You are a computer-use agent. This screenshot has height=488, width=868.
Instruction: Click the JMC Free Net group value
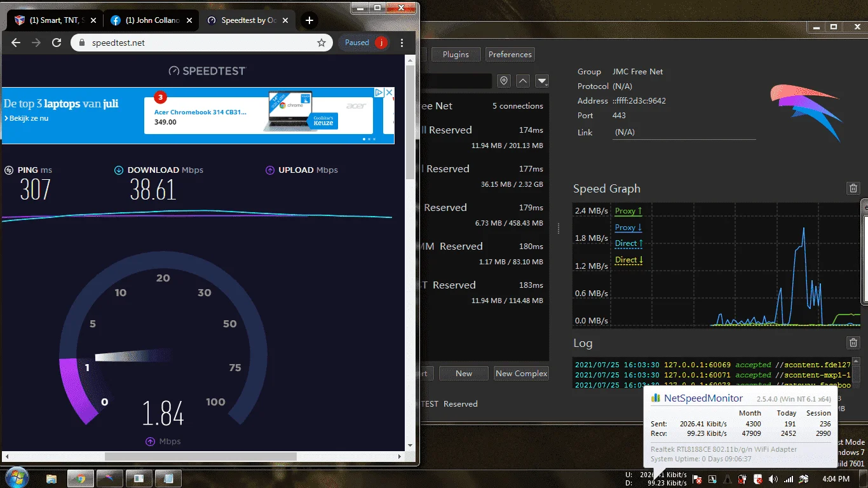tap(638, 72)
